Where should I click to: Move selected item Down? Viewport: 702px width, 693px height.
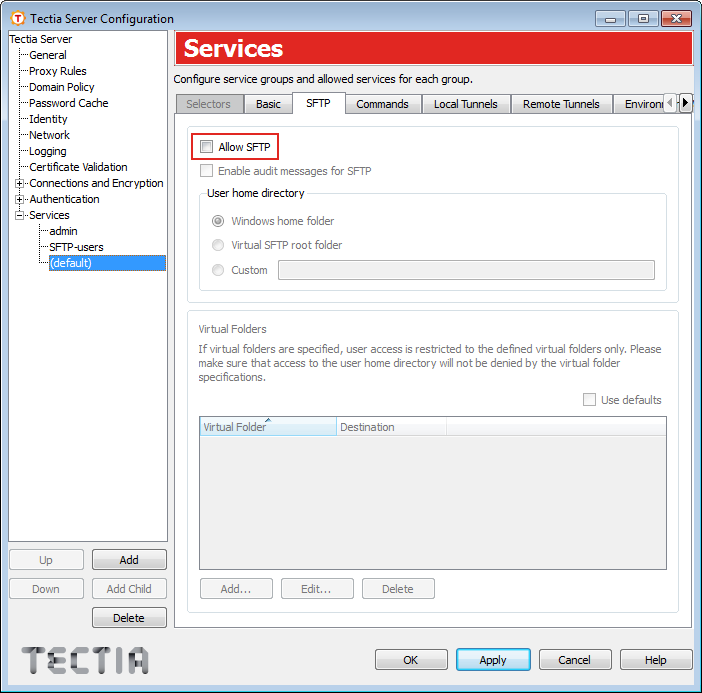pyautogui.click(x=46, y=589)
